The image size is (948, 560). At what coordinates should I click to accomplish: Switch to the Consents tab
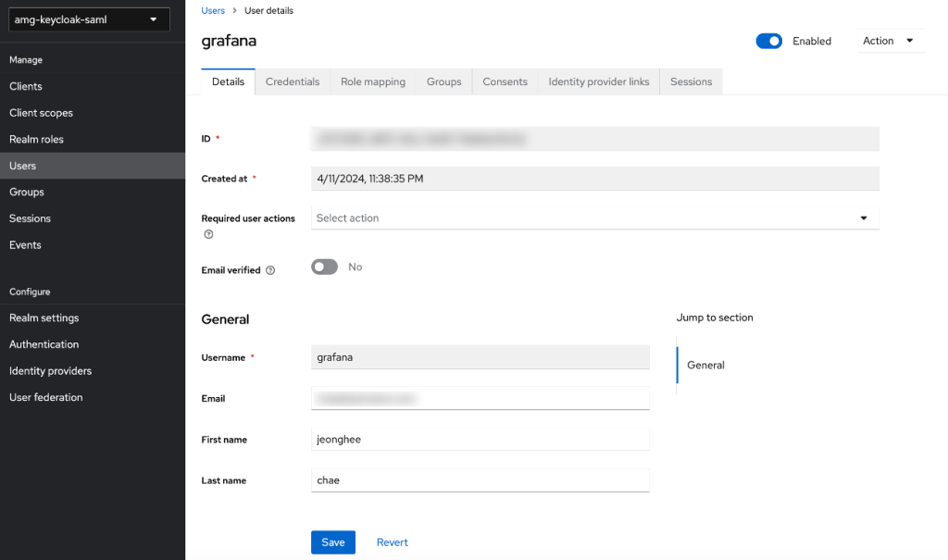(x=505, y=81)
